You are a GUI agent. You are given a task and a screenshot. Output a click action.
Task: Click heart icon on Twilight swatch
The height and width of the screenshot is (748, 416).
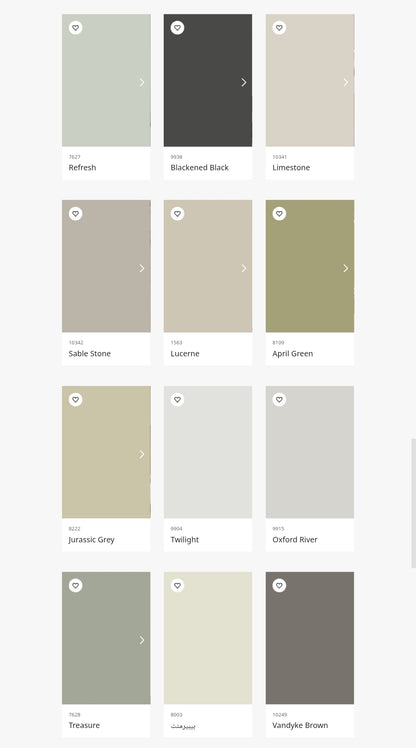point(177,400)
